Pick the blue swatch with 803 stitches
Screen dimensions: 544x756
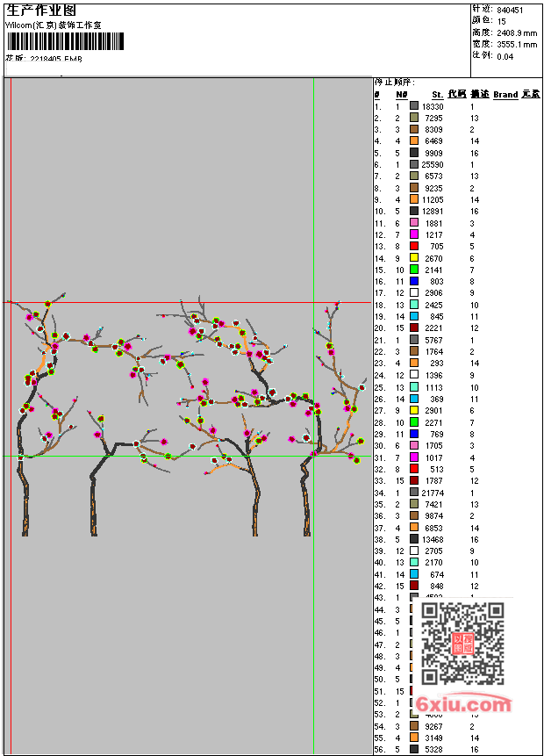point(414,282)
